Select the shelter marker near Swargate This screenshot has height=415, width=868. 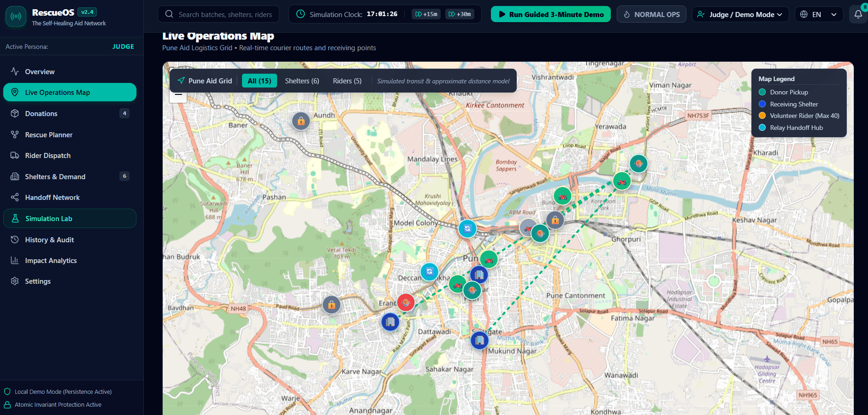480,340
